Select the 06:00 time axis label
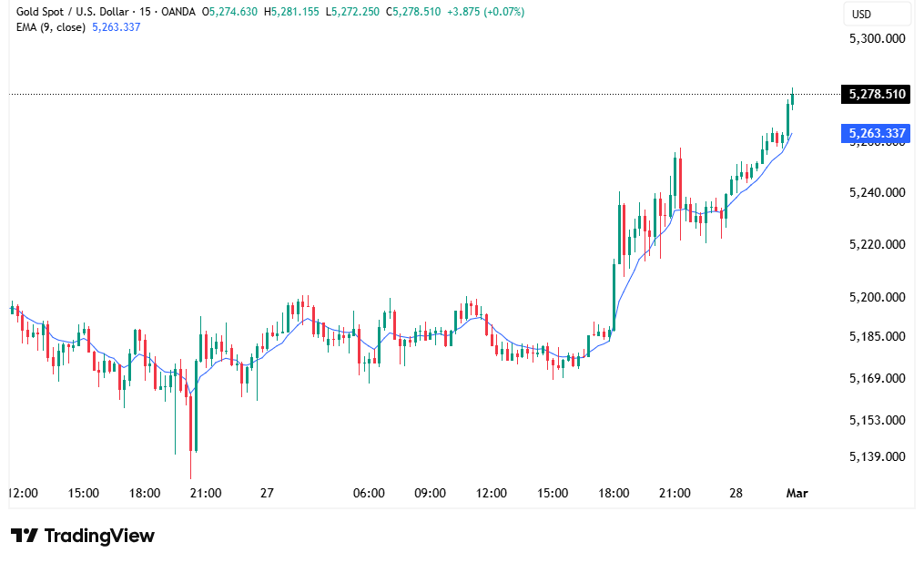 pos(369,493)
